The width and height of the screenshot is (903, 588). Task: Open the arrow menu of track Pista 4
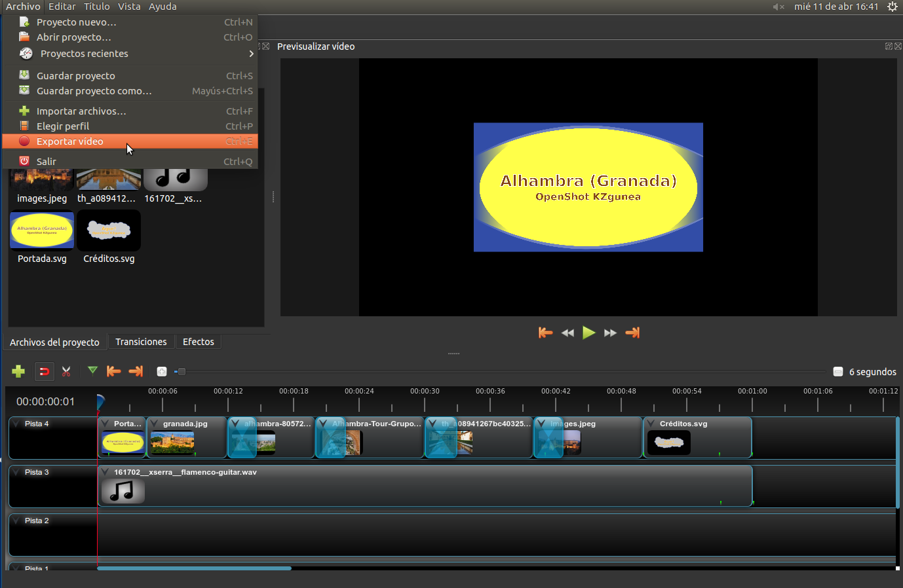point(16,424)
